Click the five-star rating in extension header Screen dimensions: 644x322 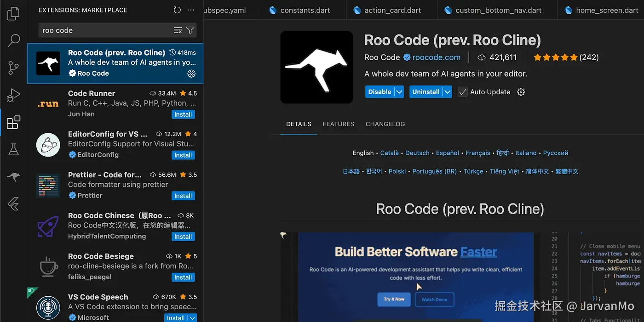(555, 57)
